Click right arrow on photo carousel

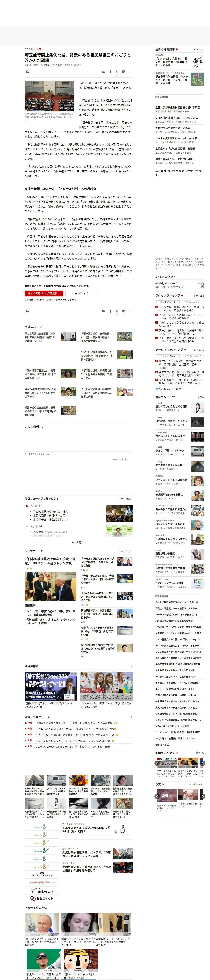tap(203, 796)
